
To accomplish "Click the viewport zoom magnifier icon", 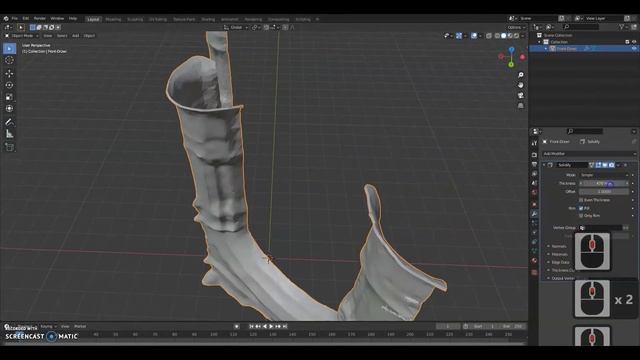I will pyautogui.click(x=521, y=75).
